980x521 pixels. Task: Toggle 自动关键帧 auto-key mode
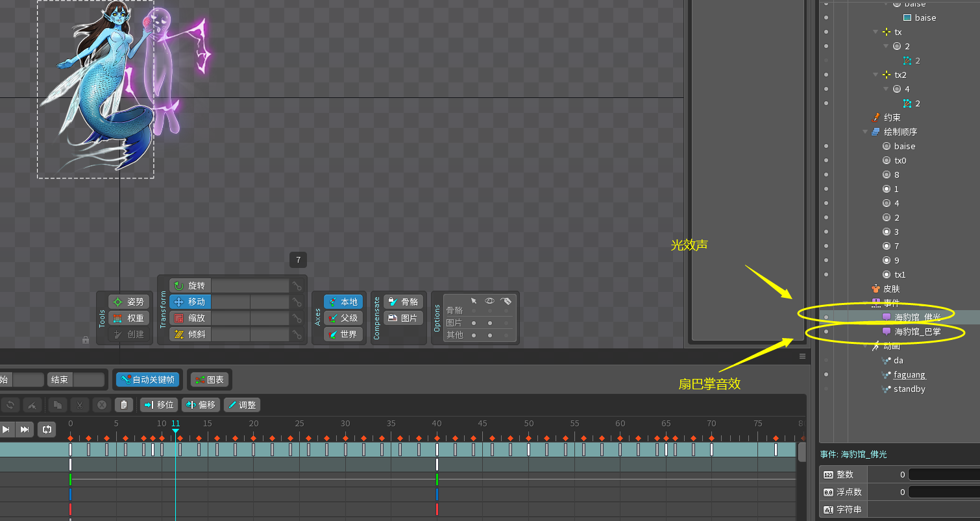(x=148, y=380)
